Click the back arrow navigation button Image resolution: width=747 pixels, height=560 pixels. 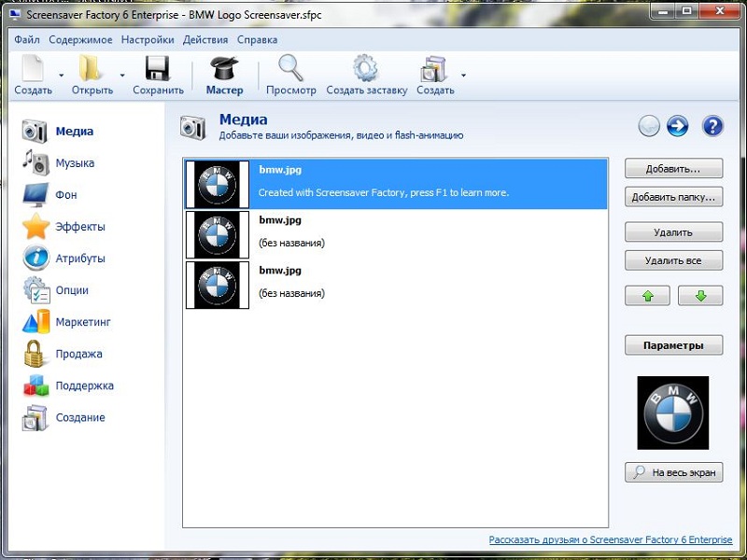point(649,127)
